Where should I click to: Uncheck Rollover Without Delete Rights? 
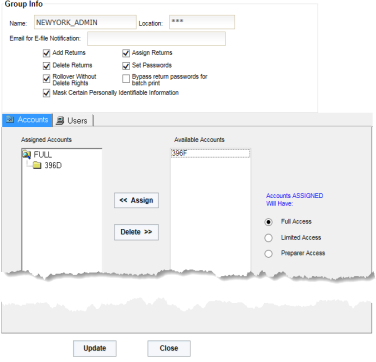(46, 78)
